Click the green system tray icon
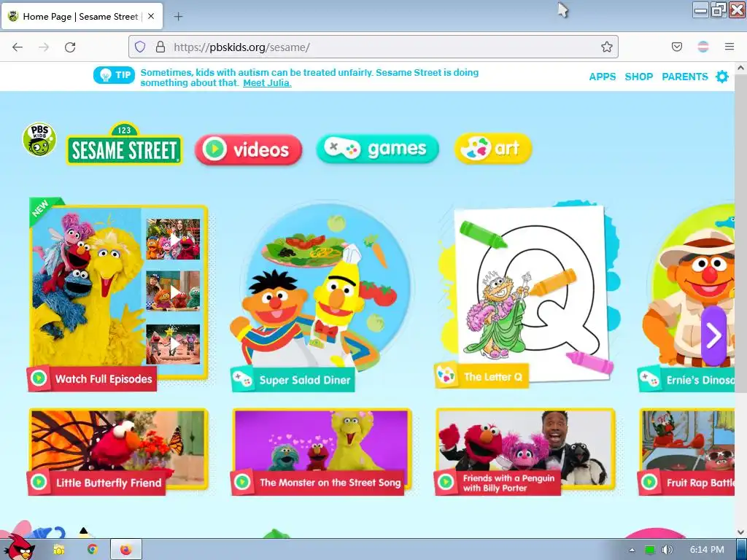The image size is (747, 560). click(650, 550)
